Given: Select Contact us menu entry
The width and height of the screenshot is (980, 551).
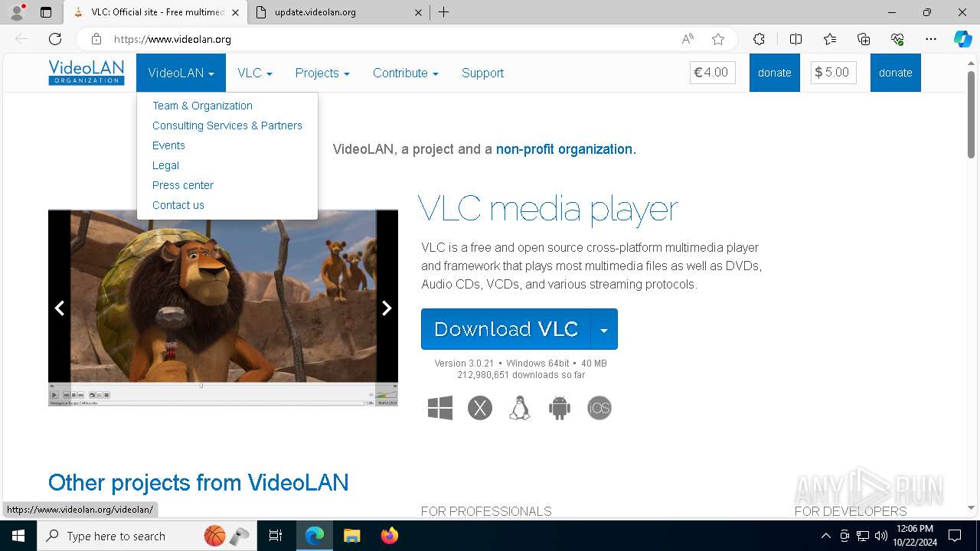Looking at the screenshot, I should click(178, 205).
